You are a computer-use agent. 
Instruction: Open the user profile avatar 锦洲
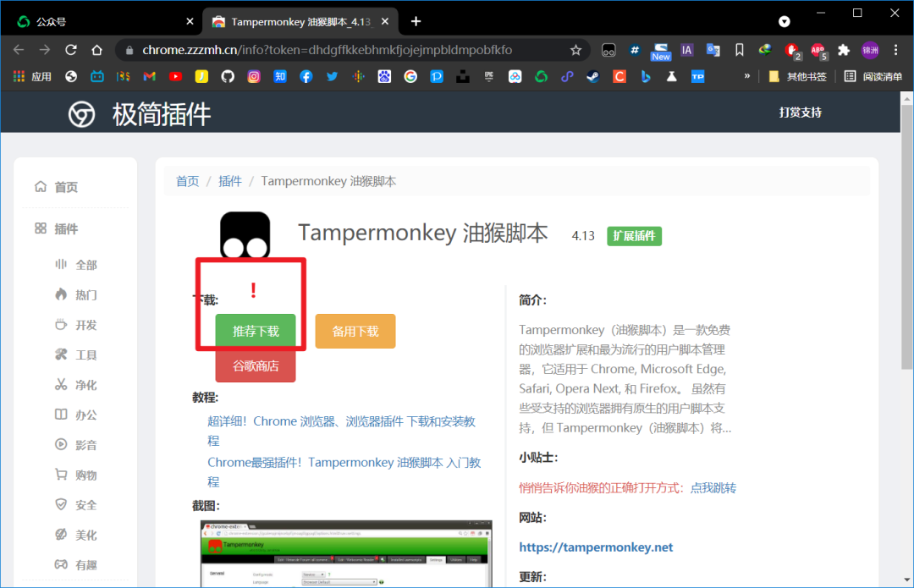point(870,50)
